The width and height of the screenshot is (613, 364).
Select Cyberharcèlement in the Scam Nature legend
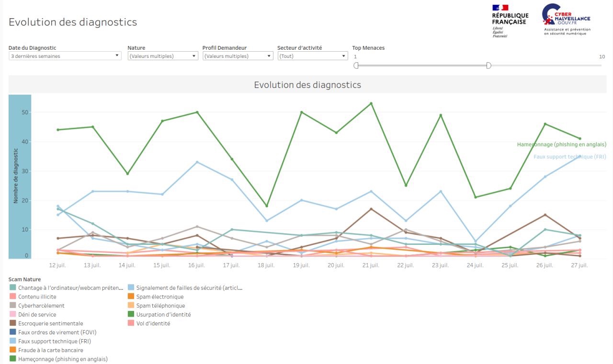coord(41,306)
